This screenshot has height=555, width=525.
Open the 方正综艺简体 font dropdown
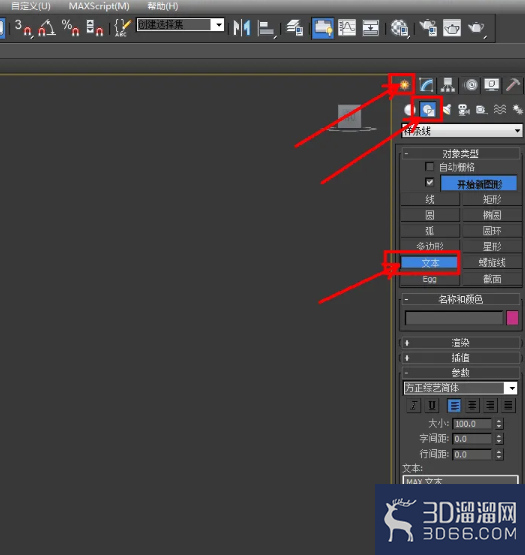point(461,388)
